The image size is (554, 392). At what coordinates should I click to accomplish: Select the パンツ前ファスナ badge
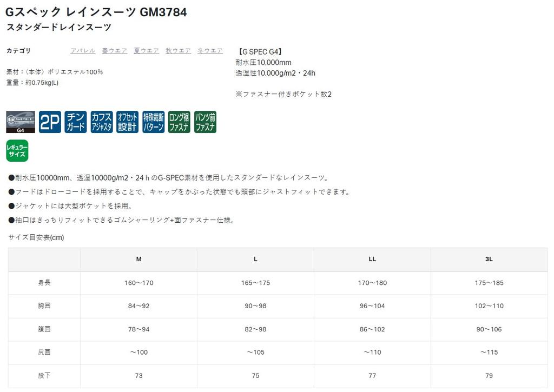coord(205,121)
